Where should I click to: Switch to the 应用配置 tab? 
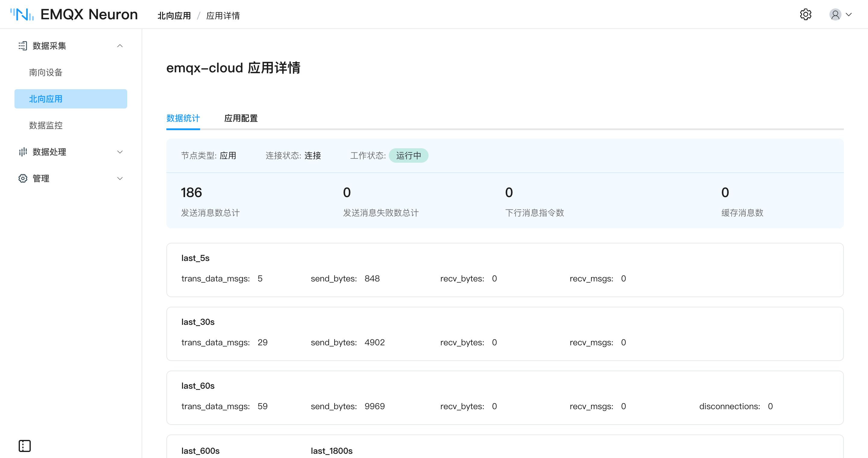tap(241, 118)
